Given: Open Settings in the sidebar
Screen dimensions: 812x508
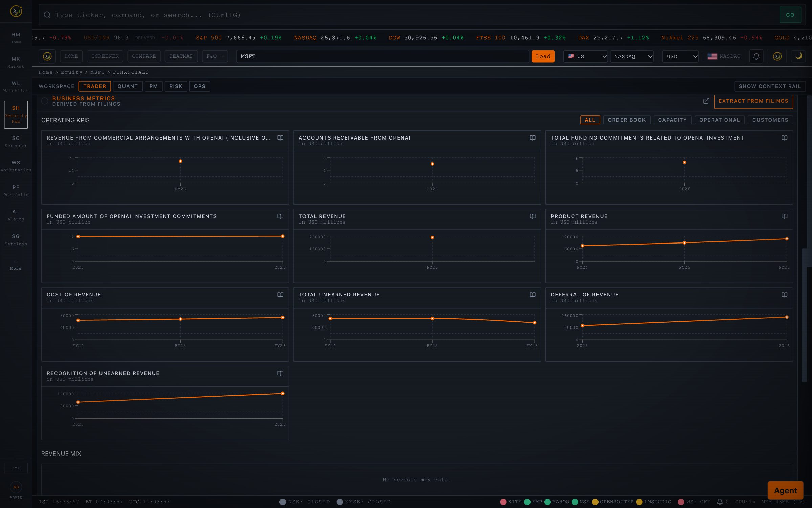Looking at the screenshot, I should click(x=16, y=240).
